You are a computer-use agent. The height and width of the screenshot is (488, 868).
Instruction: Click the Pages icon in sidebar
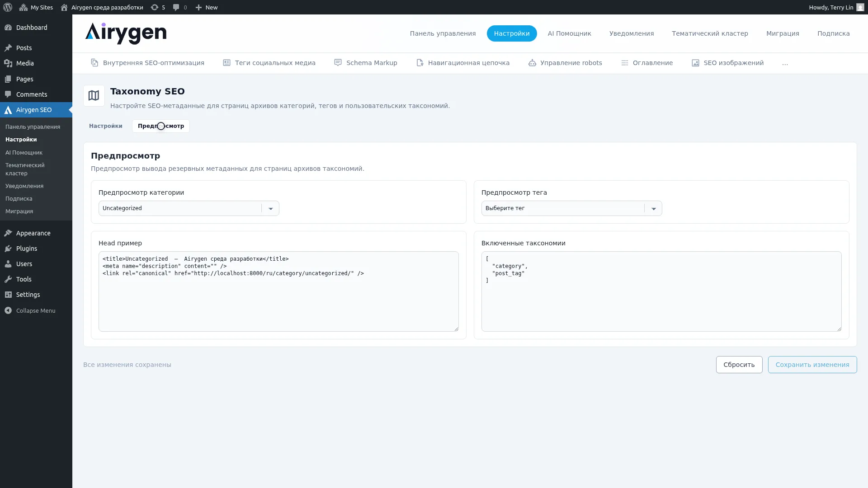[8, 79]
